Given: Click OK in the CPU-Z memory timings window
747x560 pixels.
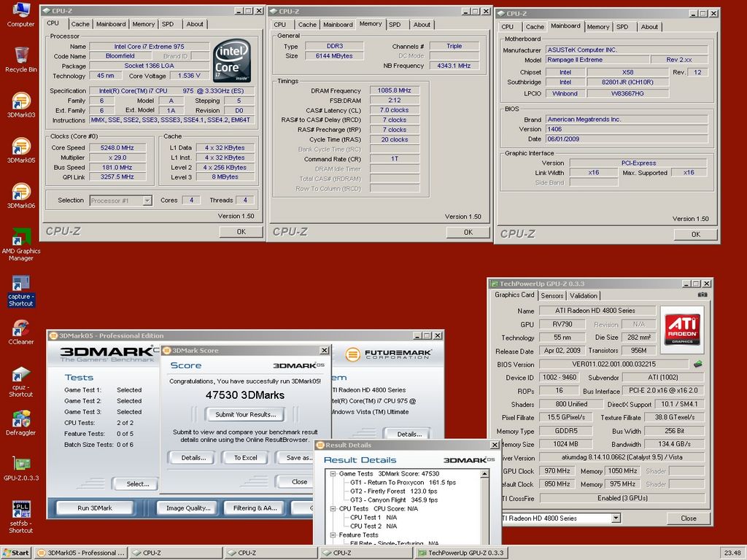Looking at the screenshot, I should click(468, 232).
